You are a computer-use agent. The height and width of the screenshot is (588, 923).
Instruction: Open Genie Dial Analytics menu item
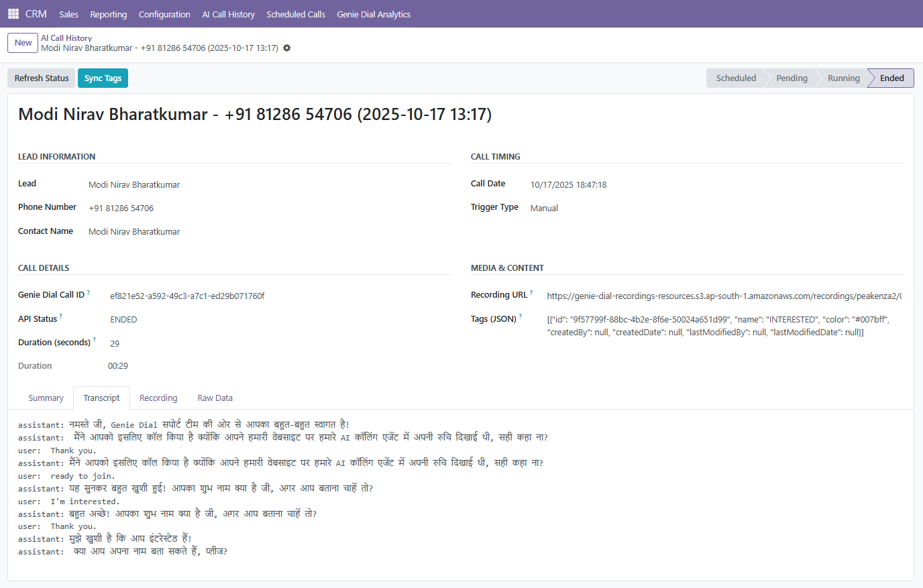tap(374, 14)
